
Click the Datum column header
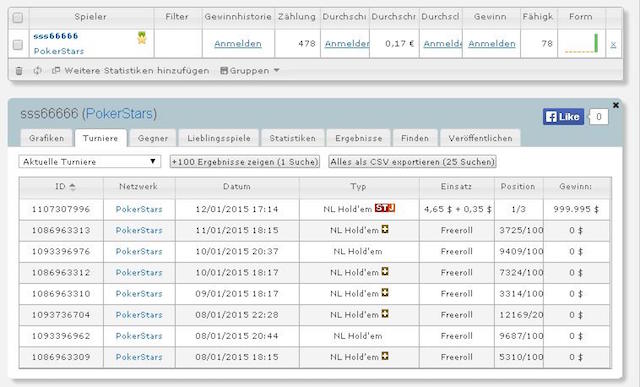click(x=237, y=187)
